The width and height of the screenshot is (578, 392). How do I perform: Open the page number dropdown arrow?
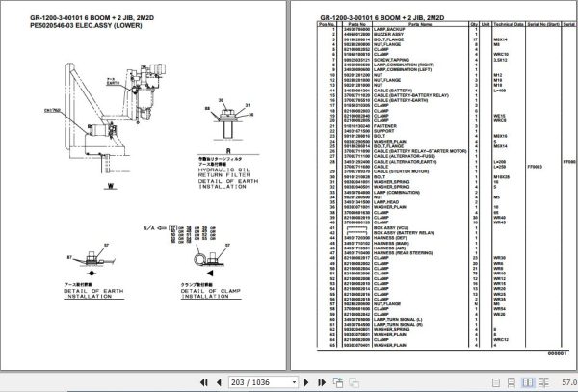click(294, 382)
